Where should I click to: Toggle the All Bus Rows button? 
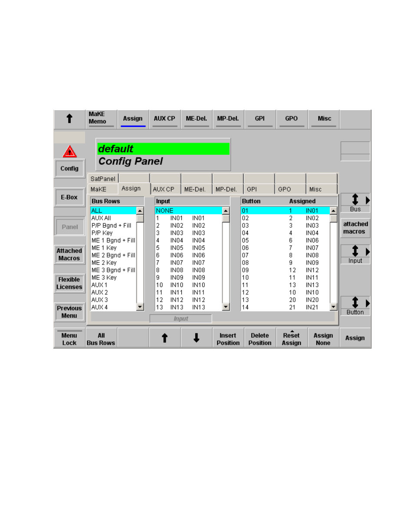tap(100, 339)
